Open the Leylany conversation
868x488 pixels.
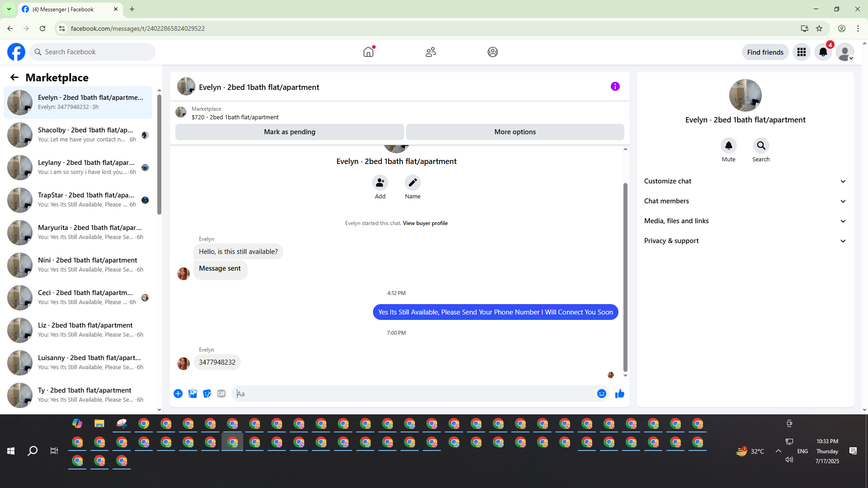click(78, 167)
